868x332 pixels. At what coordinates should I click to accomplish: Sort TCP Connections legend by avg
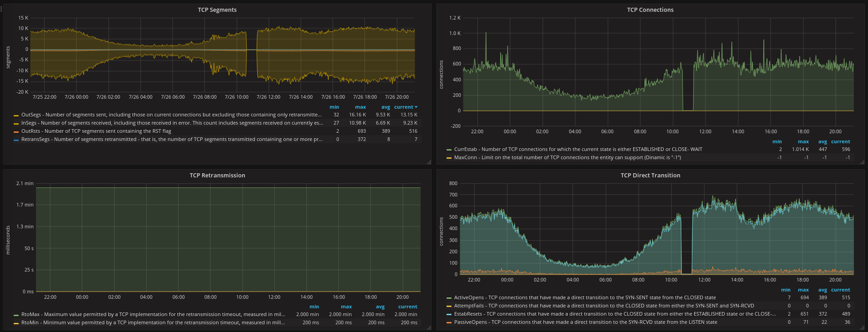pyautogui.click(x=822, y=141)
